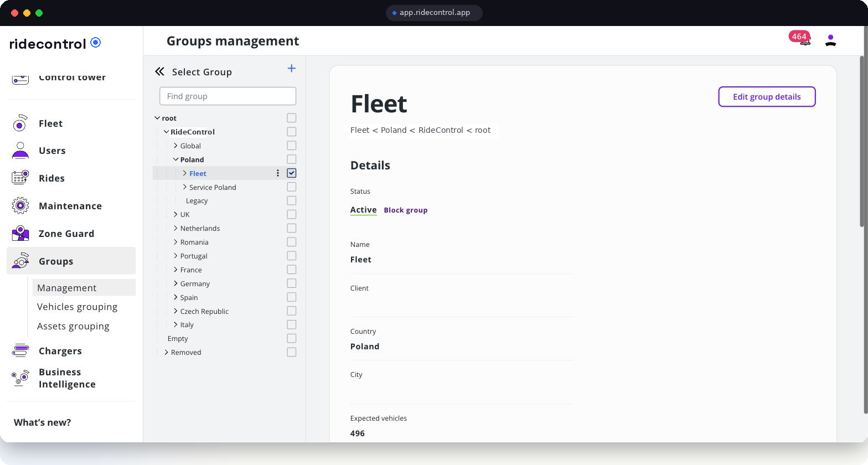Open the Users icon in sidebar
This screenshot has height=465, width=868.
coord(20,151)
